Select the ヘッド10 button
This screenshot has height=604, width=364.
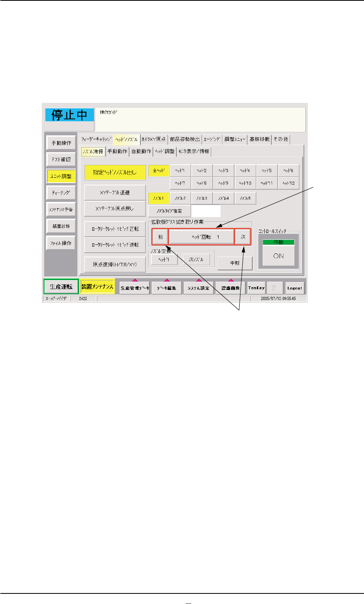point(245,183)
